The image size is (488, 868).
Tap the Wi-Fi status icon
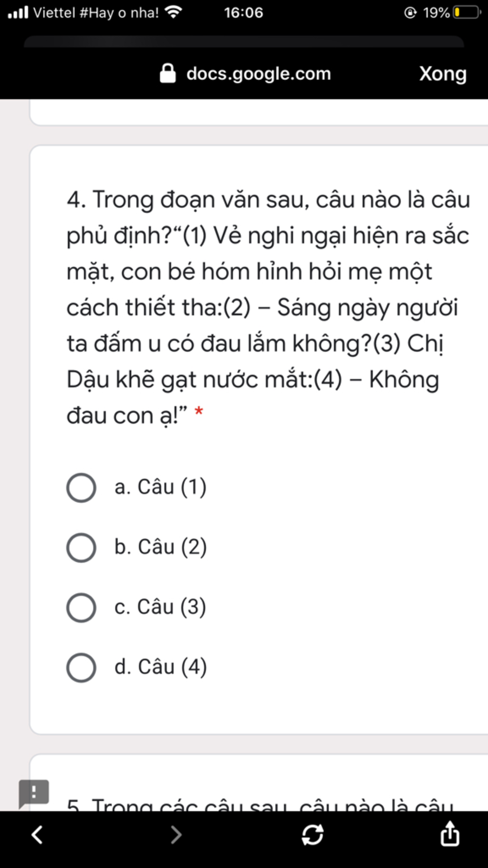click(173, 12)
